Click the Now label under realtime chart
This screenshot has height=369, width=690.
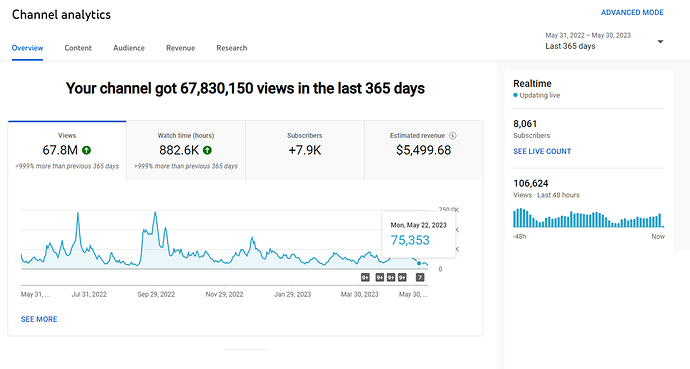[658, 237]
